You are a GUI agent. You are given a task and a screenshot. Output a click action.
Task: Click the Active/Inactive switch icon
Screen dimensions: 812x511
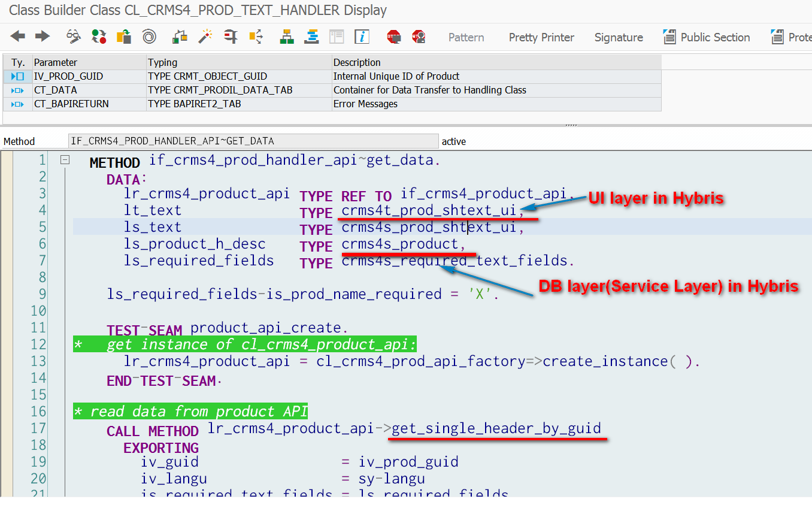pos(99,37)
